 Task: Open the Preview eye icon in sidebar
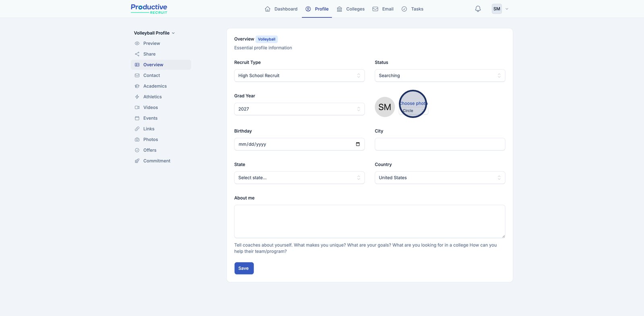(137, 43)
